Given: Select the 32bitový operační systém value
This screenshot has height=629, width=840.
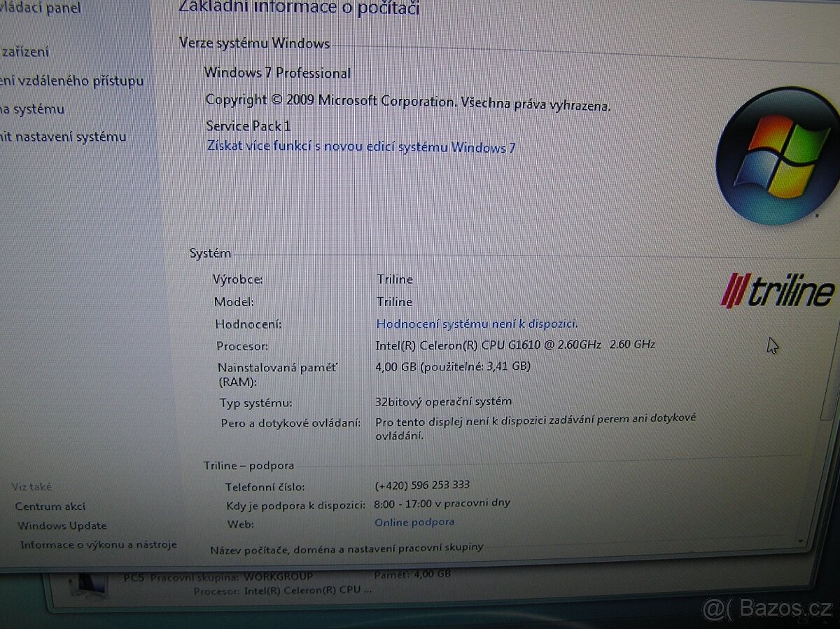Looking at the screenshot, I should [443, 401].
